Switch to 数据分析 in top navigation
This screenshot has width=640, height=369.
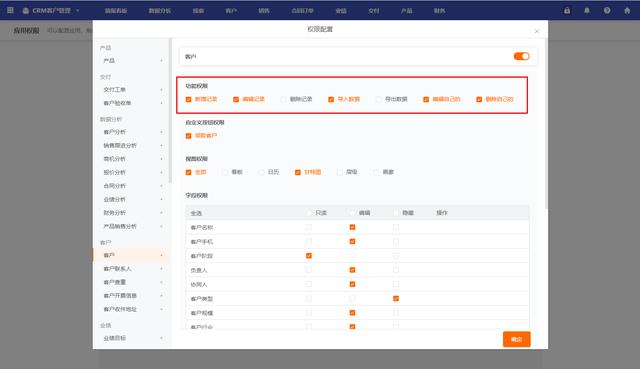[x=160, y=11]
